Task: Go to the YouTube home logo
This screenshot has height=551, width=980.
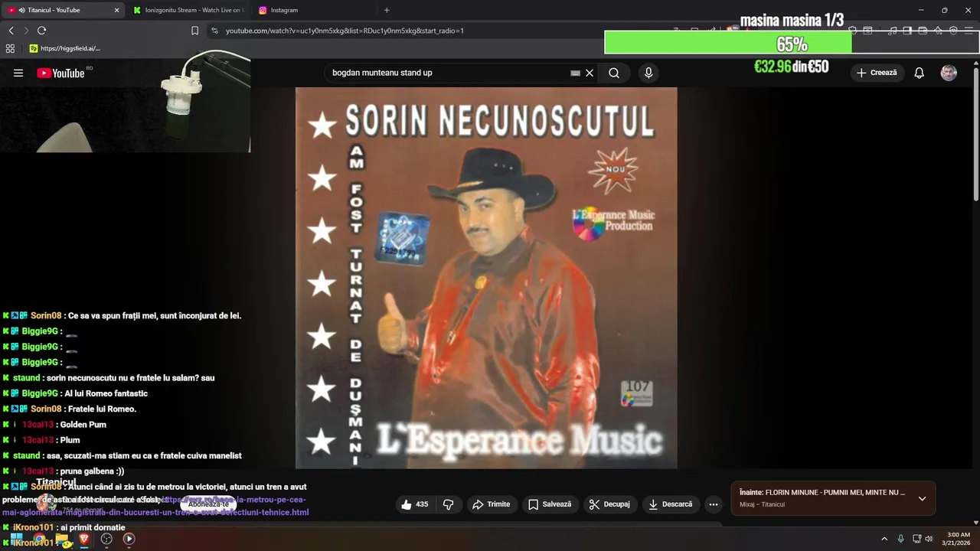Action: pos(60,73)
